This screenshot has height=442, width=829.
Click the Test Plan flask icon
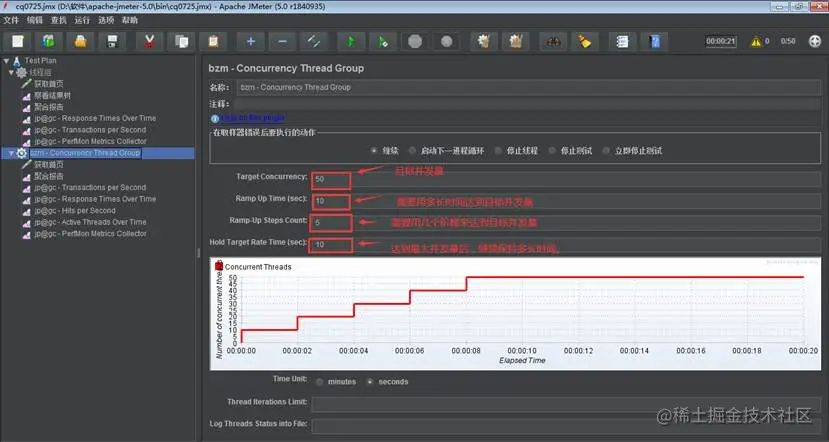coord(17,61)
